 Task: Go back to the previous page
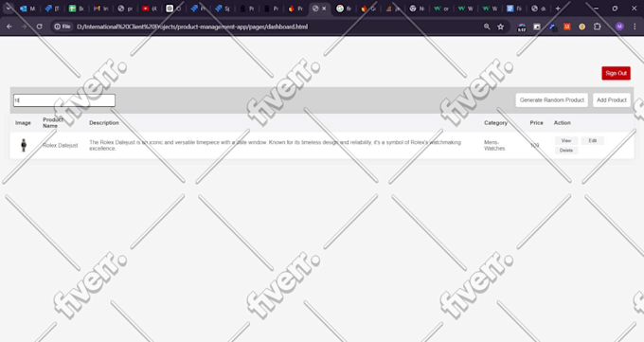coord(9,27)
